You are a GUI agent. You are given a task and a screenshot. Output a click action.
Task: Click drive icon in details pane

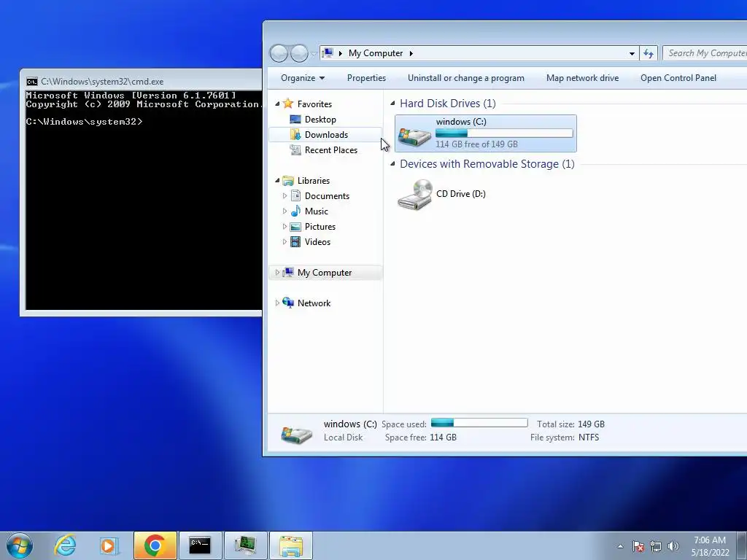click(x=296, y=433)
